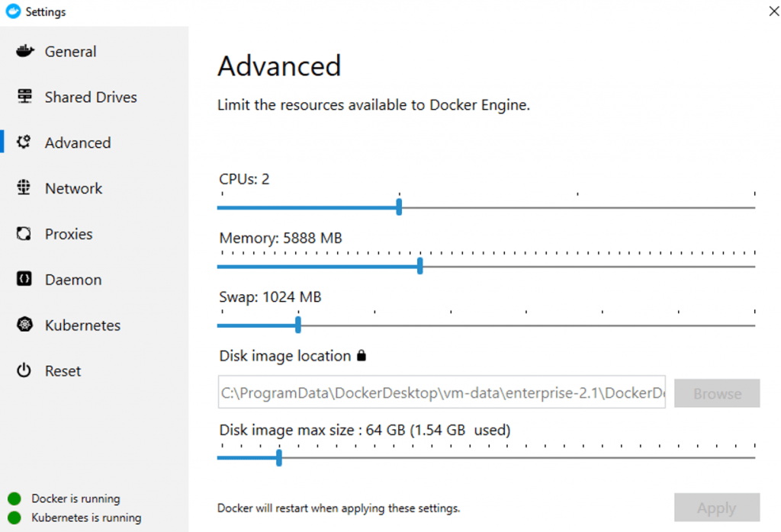Click the disk image location path field
The height and width of the screenshot is (532, 781).
click(442, 393)
